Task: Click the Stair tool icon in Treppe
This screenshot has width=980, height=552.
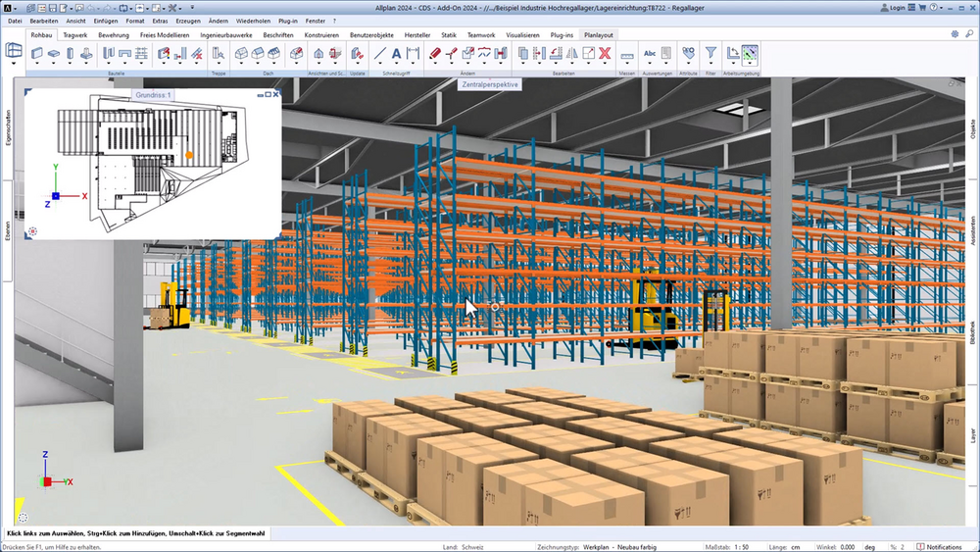Action: pos(219,54)
